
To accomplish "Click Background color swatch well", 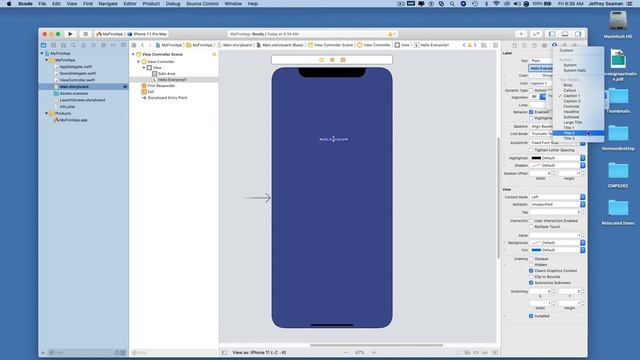I will tap(536, 242).
